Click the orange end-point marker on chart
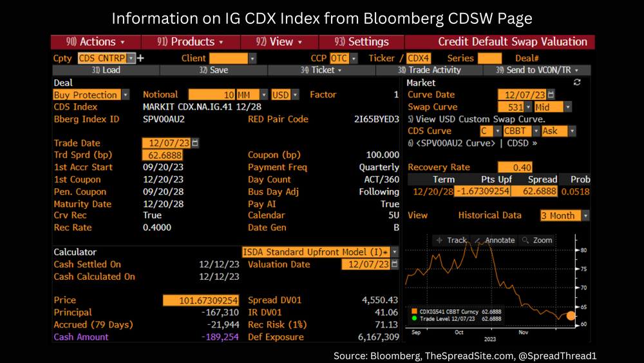 click(571, 315)
